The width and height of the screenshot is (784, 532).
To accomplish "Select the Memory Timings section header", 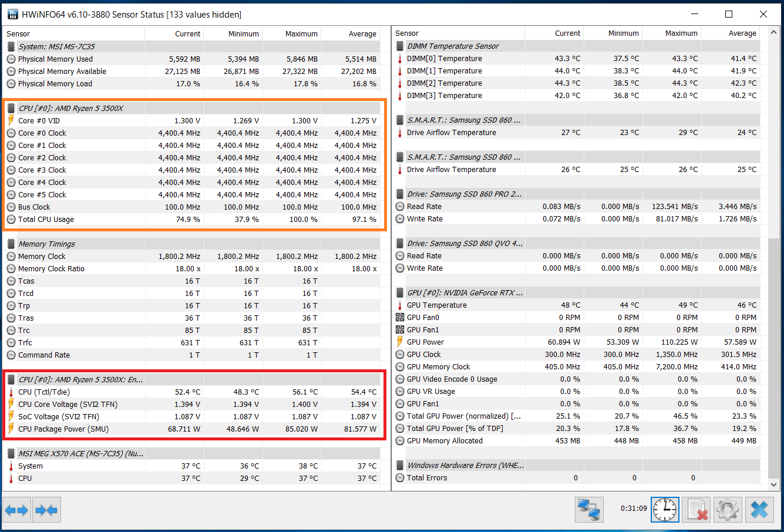I will coord(191,244).
